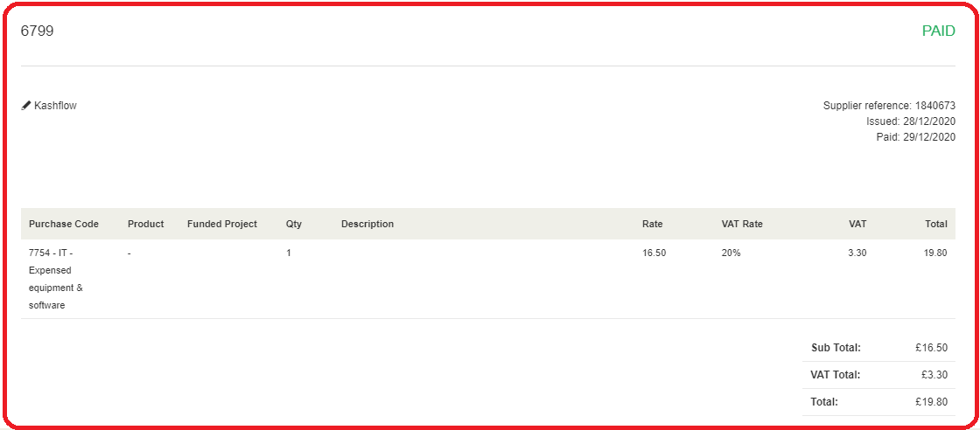Click the Description column header

click(x=367, y=224)
